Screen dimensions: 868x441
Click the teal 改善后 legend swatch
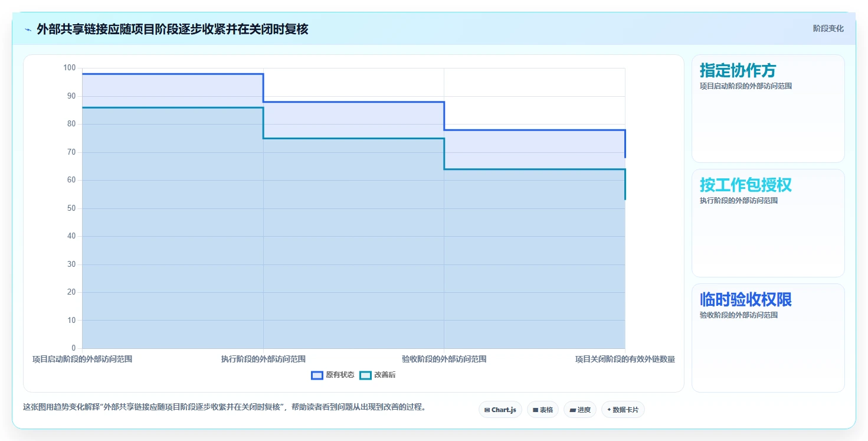point(365,375)
